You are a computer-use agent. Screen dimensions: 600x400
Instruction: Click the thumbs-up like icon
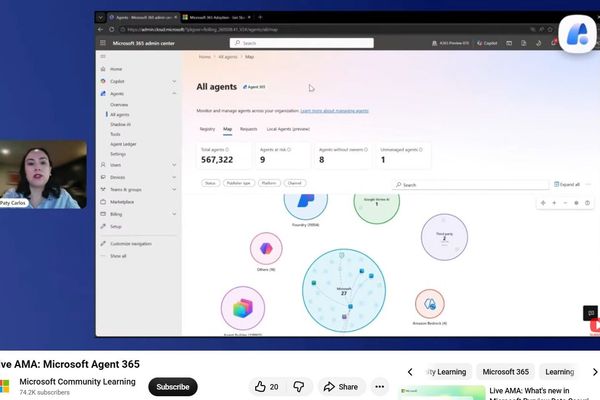coord(260,387)
